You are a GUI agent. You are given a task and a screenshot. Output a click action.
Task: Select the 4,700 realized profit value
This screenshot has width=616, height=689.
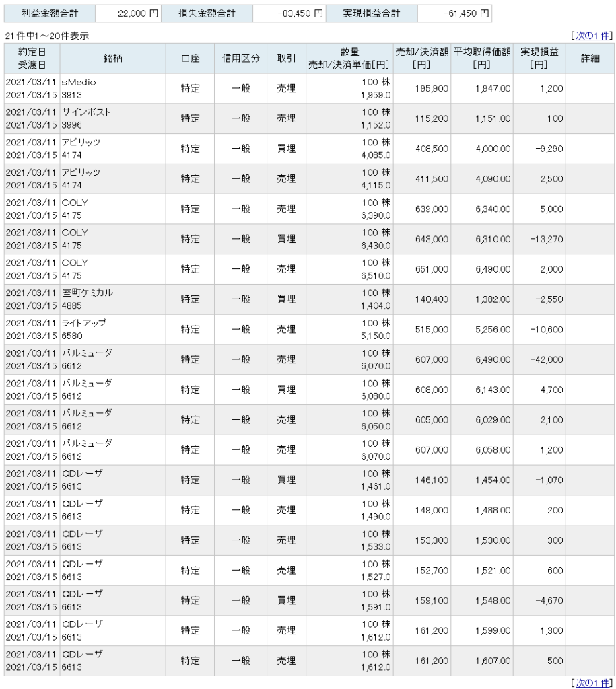coord(552,390)
